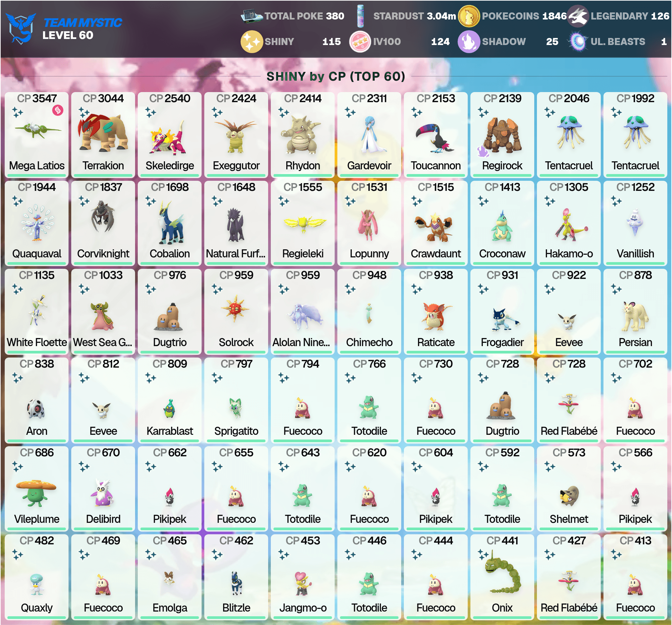Image resolution: width=672 pixels, height=625 pixels.
Task: Tap the Exeggutor sprite
Action: (x=236, y=137)
